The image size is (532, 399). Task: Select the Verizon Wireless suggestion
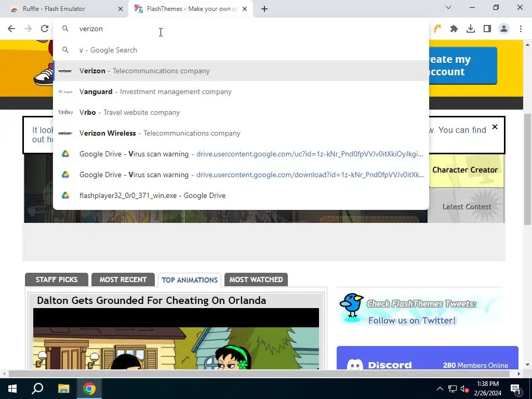pyautogui.click(x=241, y=133)
